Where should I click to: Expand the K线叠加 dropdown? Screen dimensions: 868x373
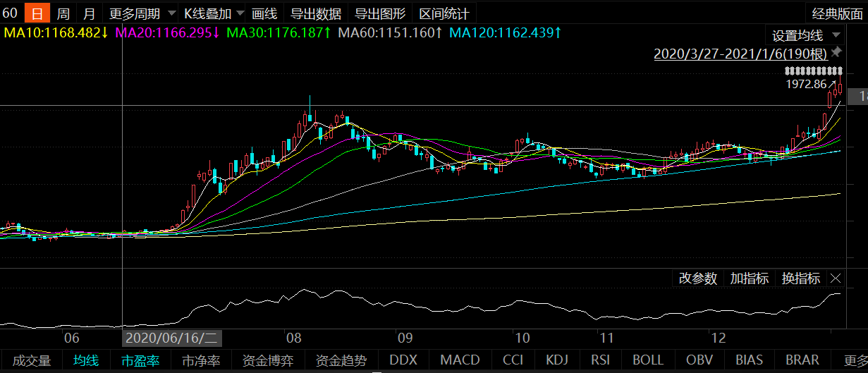click(x=214, y=13)
